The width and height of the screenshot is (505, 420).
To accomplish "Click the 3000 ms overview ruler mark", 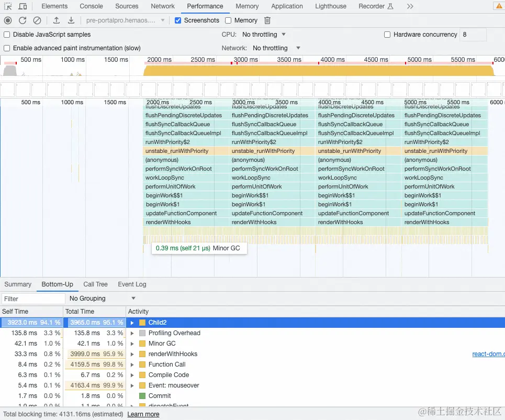I will pyautogui.click(x=245, y=60).
